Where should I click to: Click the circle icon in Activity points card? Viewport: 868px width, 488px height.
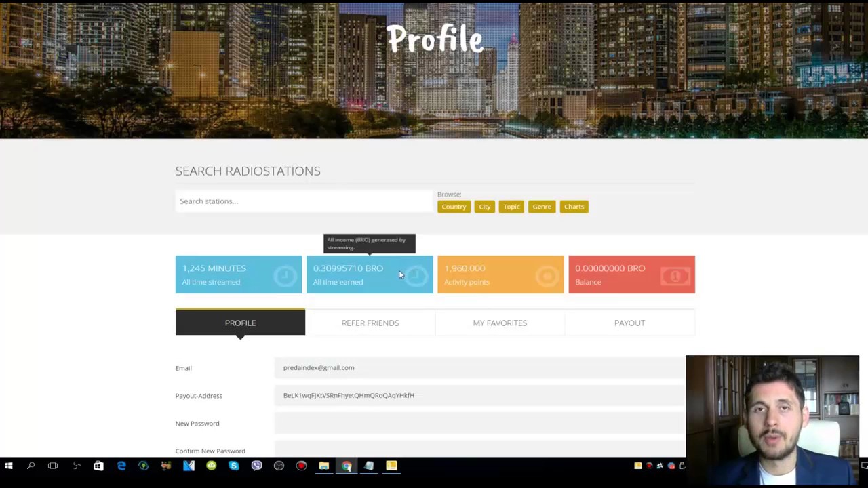(x=547, y=276)
